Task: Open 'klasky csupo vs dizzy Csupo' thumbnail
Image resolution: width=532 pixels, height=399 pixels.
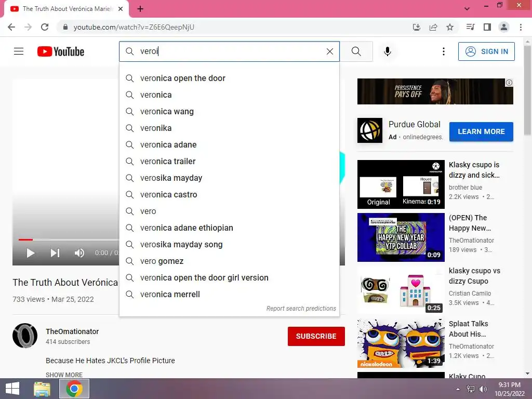Action: tap(401, 290)
